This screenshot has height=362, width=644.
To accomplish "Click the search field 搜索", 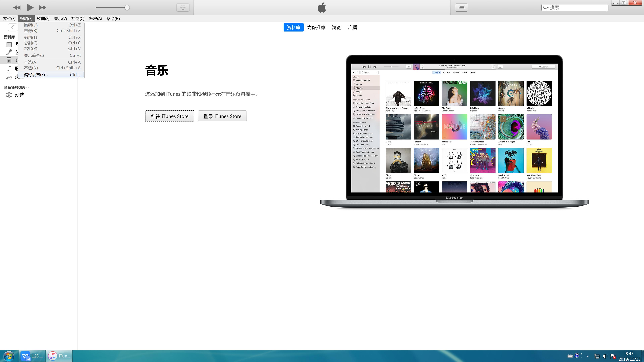I will pos(575,8).
